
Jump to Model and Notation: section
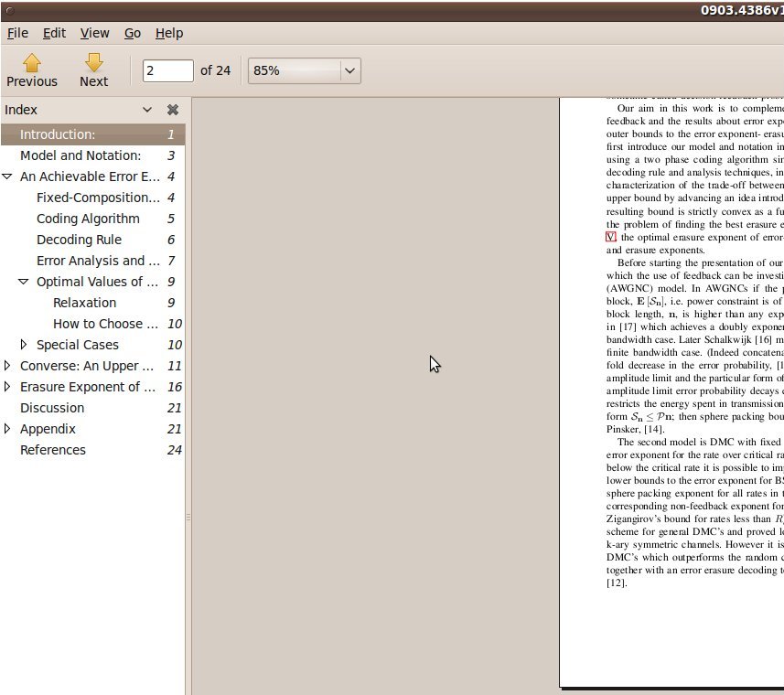pyautogui.click(x=93, y=155)
